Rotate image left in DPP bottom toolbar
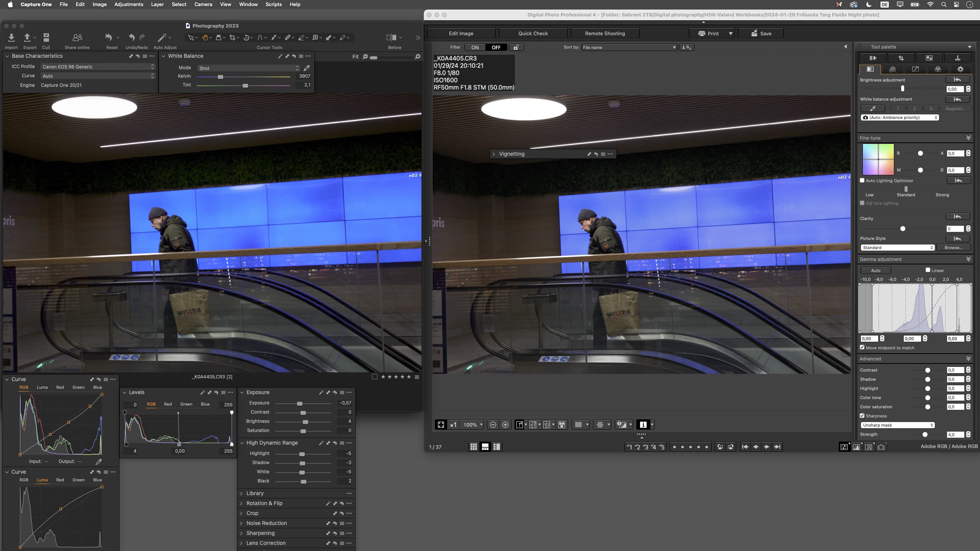Screen dimensions: 980x551 tap(720, 447)
